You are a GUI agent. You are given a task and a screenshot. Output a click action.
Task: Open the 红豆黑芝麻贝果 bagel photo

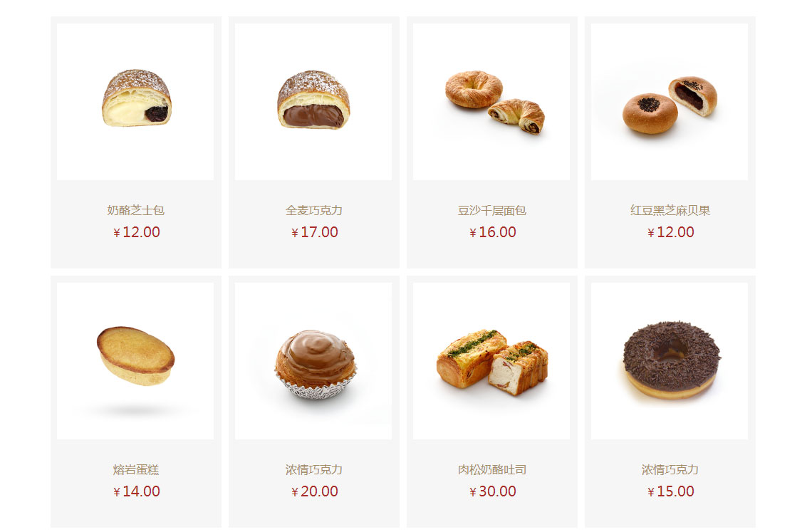[670, 102]
